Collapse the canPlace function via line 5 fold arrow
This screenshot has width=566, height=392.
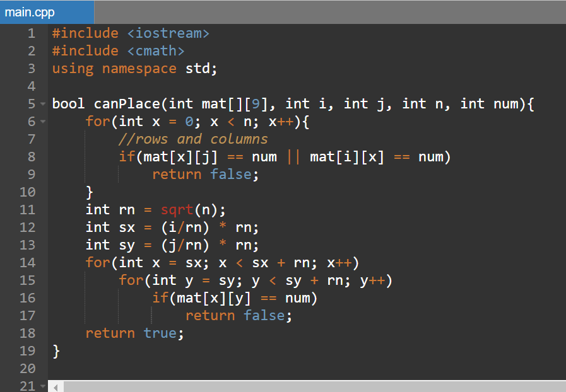pyautogui.click(x=42, y=104)
